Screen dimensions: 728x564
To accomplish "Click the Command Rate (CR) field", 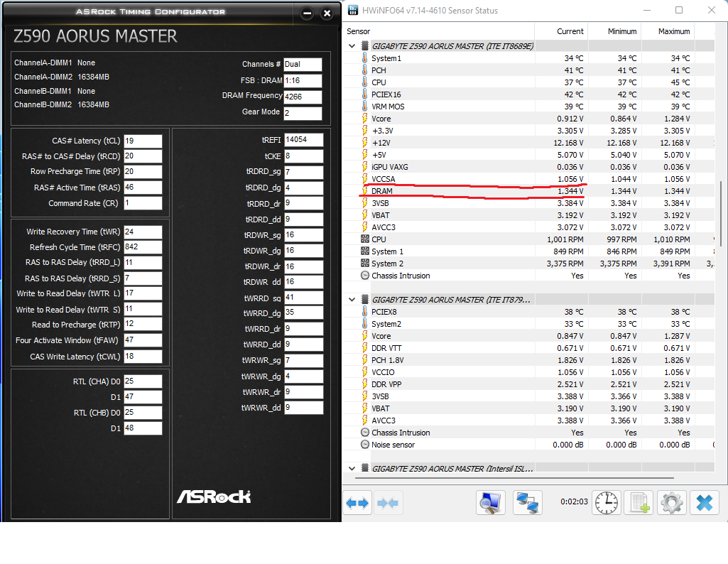I will coord(143,203).
